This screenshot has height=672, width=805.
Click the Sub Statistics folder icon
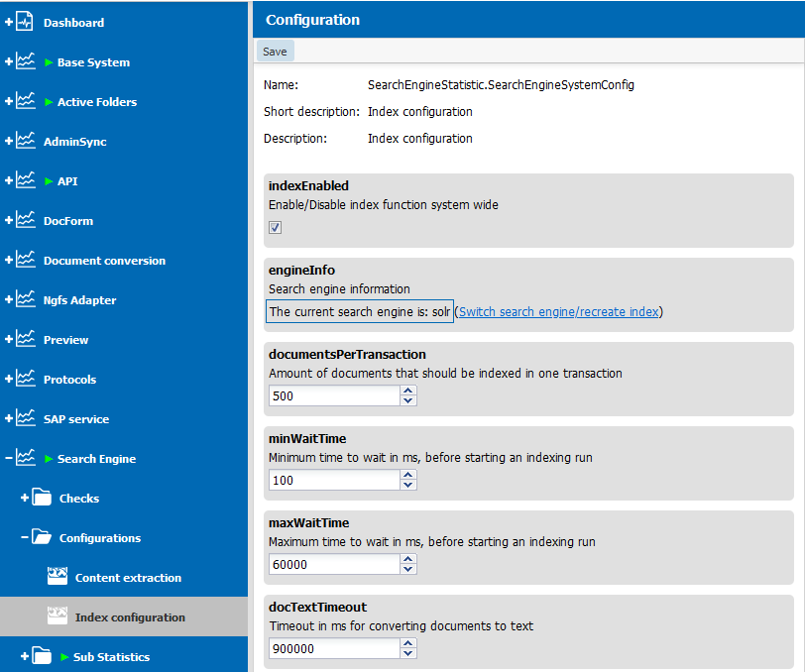(x=42, y=656)
